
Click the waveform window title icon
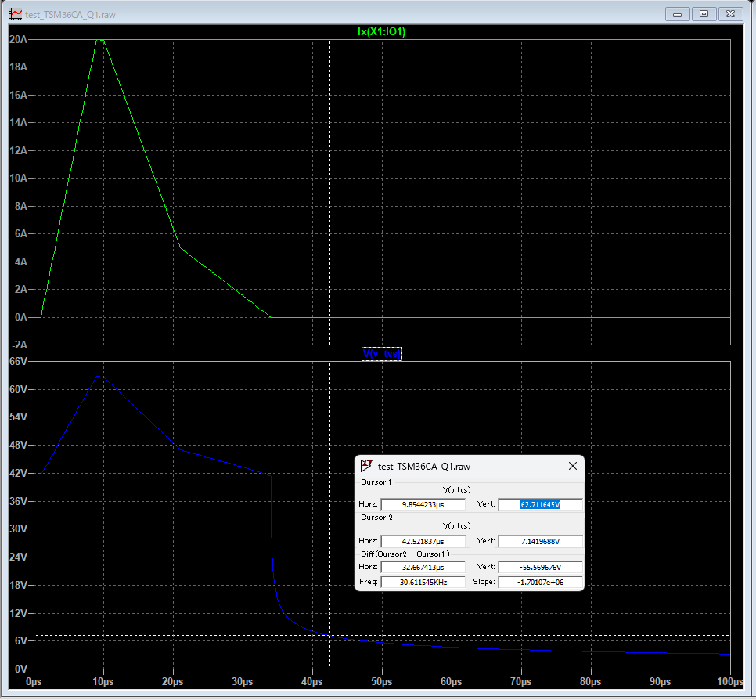16,14
